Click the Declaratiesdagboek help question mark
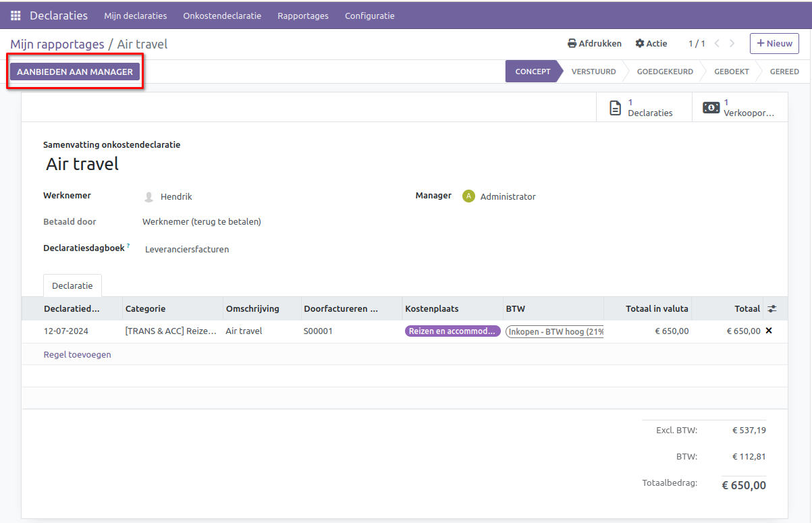 click(128, 246)
